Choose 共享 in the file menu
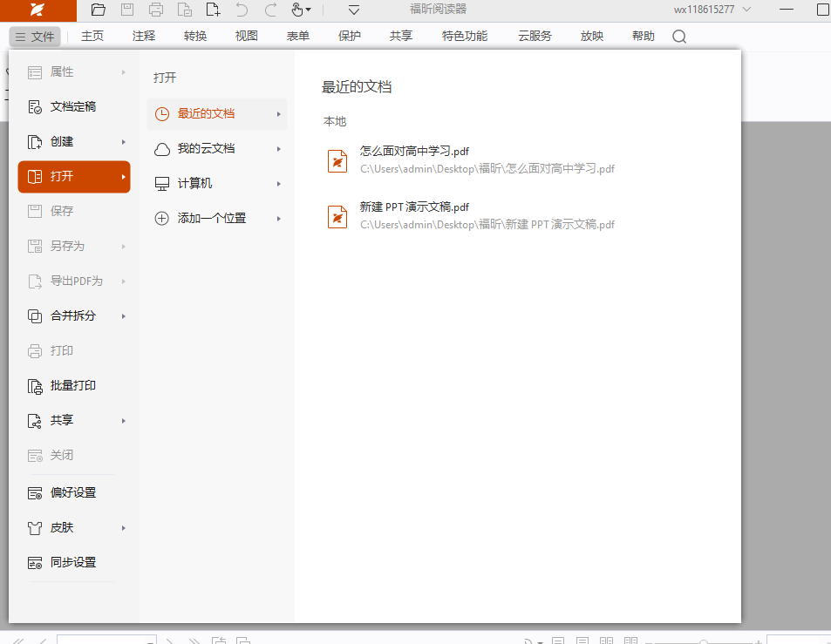831x644 pixels. tap(74, 421)
